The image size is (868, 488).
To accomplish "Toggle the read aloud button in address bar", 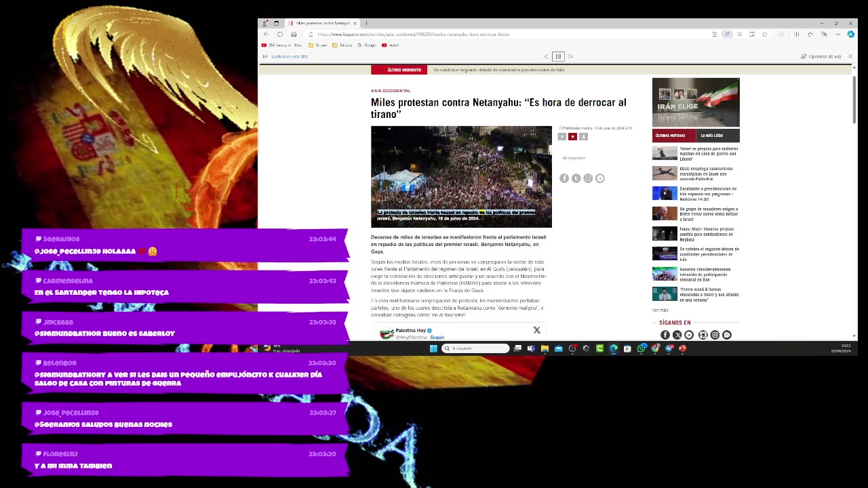I will (727, 34).
